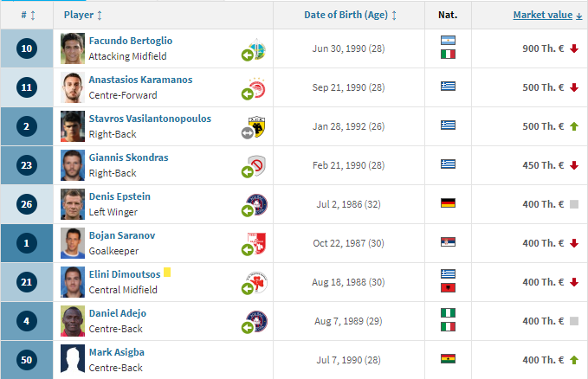Image resolution: width=588 pixels, height=379 pixels.
Task: Click green transfer arrow icon beside Giannis Skondras
Action: 248,172
